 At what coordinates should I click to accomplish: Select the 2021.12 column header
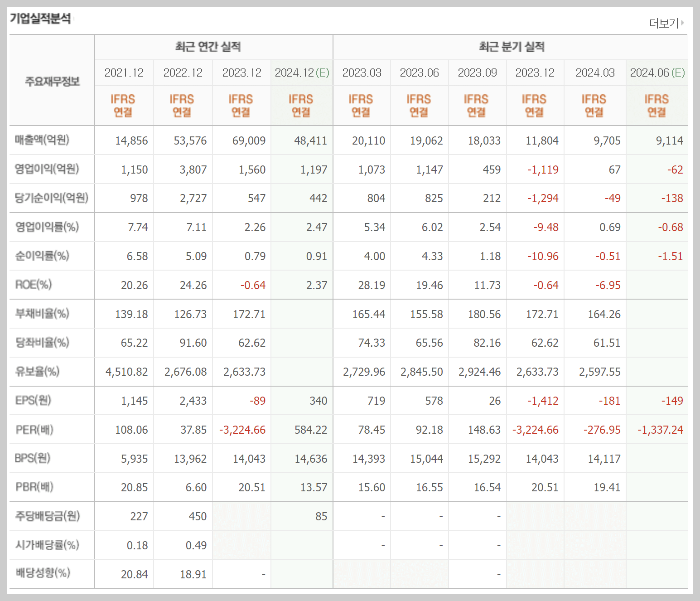point(124,73)
